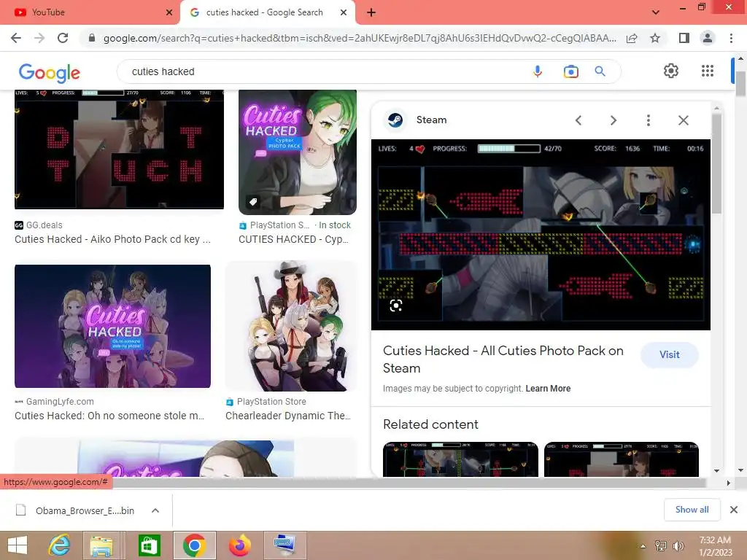Search by image with Google Lens
Screen dimensions: 747x560
click(x=570, y=71)
